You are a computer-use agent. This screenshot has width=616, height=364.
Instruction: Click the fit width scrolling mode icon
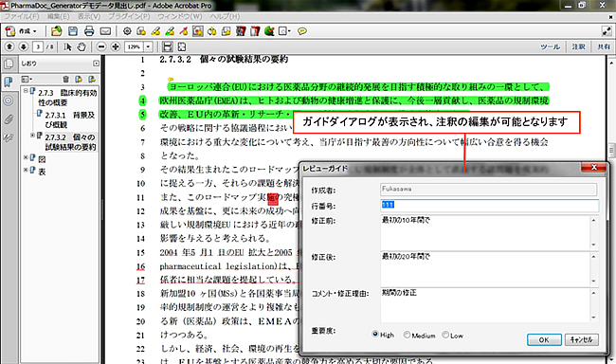click(x=168, y=46)
